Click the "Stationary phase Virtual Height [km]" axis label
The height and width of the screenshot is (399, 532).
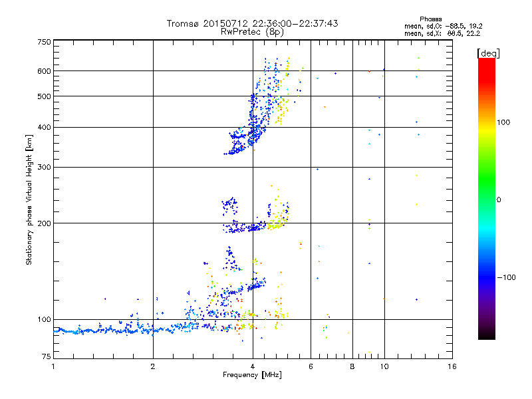click(x=29, y=199)
